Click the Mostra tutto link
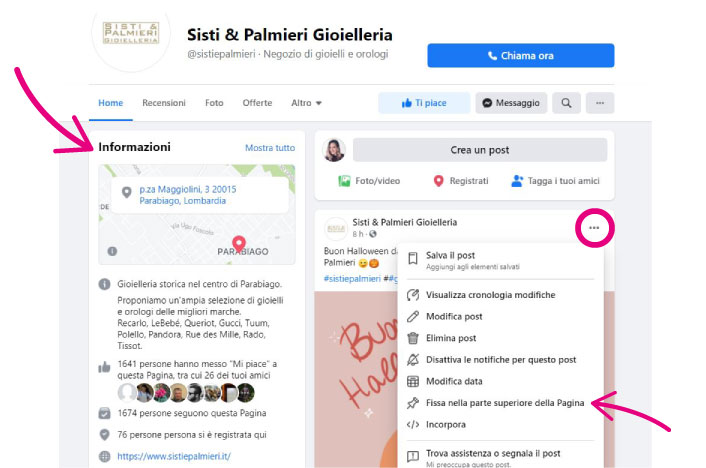Viewport: 706px width, 468px height. 270,148
